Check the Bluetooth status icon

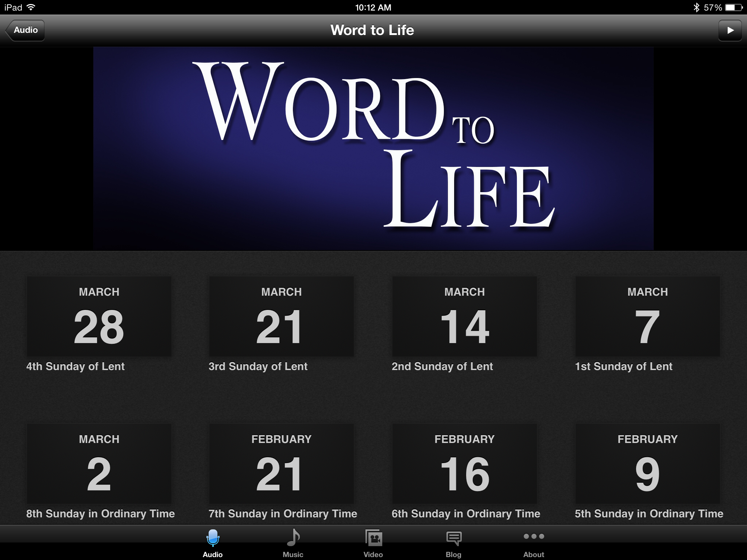click(x=696, y=7)
